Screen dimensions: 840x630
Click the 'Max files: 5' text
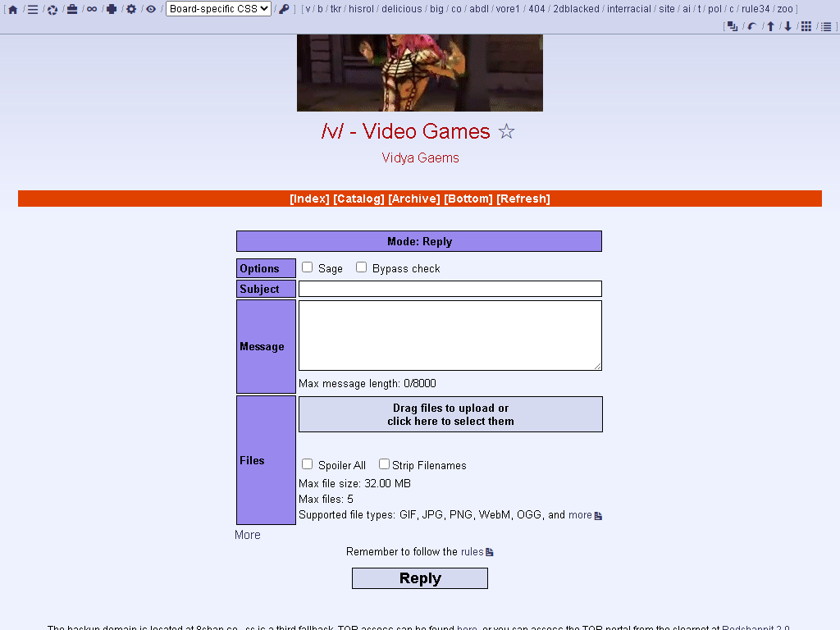326,500
